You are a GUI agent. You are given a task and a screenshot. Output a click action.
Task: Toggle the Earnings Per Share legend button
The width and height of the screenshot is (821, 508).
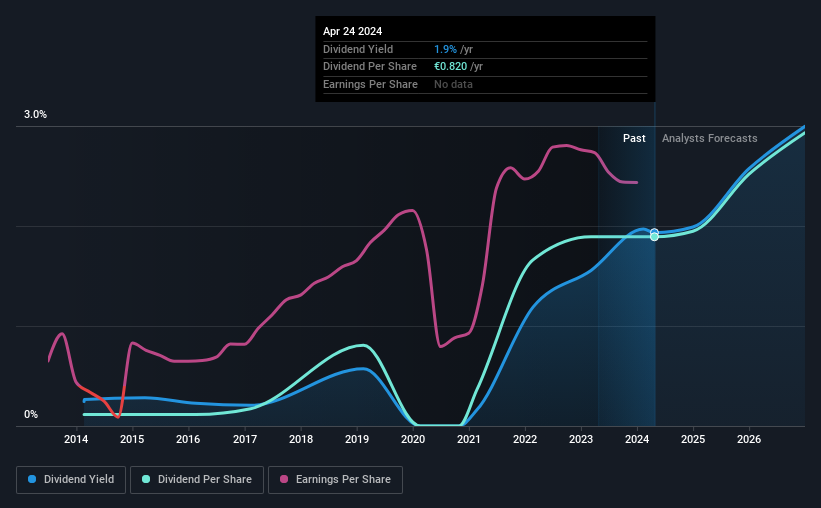pyautogui.click(x=335, y=480)
